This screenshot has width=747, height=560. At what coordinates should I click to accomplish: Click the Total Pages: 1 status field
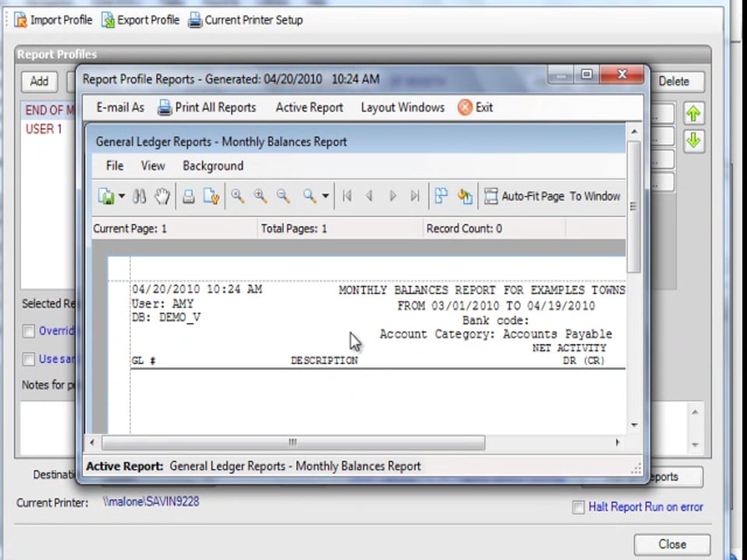point(340,229)
